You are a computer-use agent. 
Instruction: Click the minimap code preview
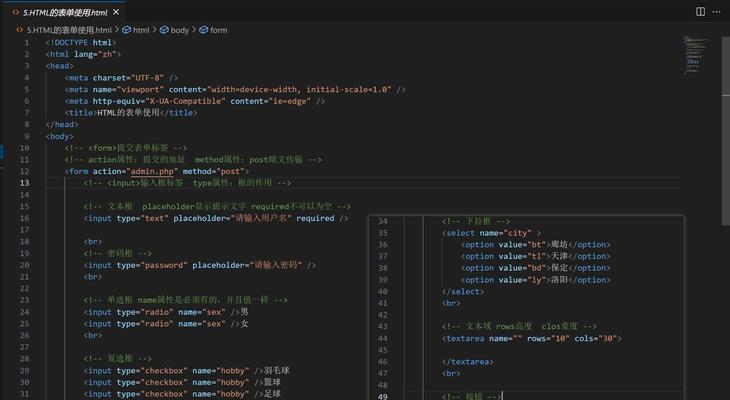696,55
